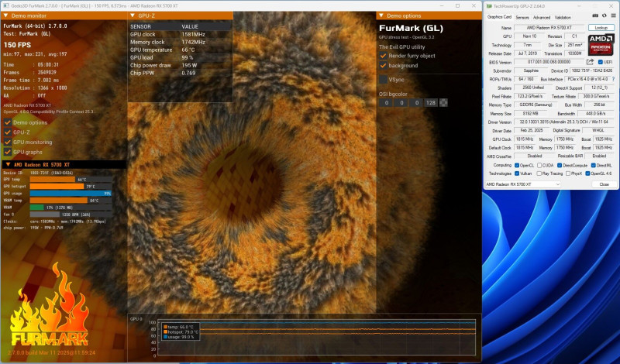
Task: Collapse the Demo options panel header
Action: [x=381, y=15]
